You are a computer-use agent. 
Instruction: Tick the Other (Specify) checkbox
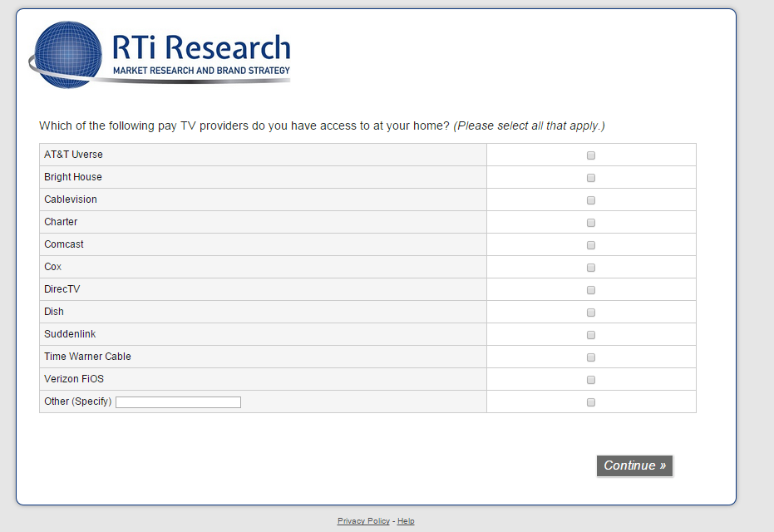click(x=591, y=402)
